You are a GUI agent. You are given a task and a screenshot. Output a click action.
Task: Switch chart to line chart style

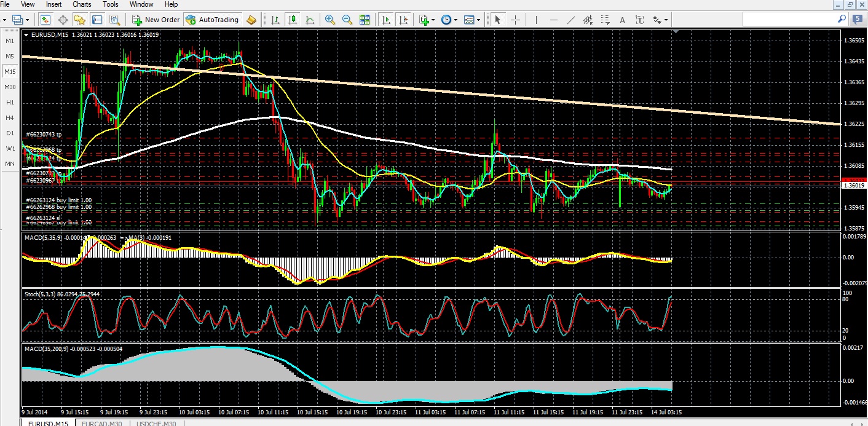point(310,20)
